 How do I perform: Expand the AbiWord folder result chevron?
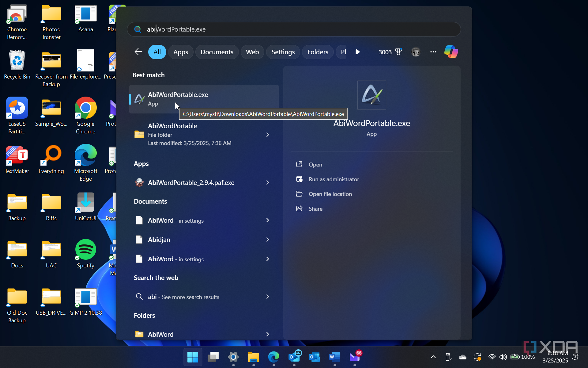click(268, 334)
